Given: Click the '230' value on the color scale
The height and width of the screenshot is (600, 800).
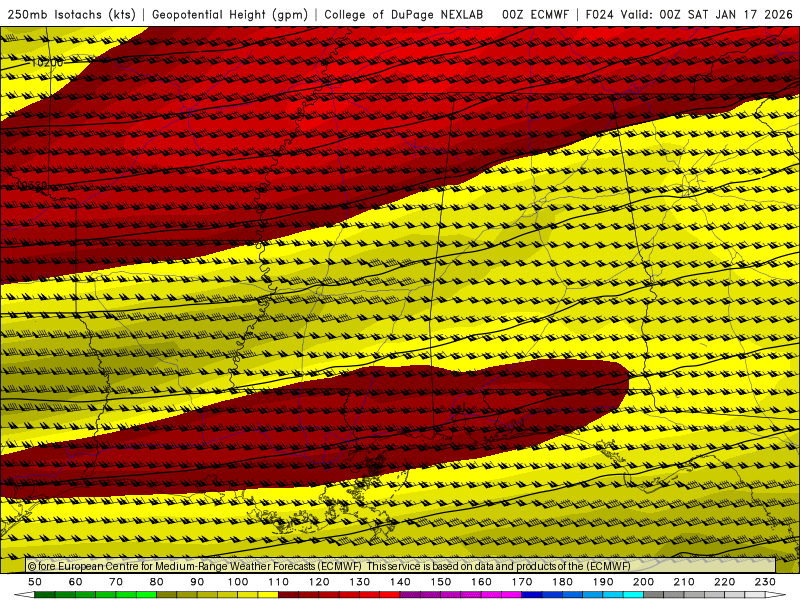Looking at the screenshot, I should pyautogui.click(x=765, y=582).
